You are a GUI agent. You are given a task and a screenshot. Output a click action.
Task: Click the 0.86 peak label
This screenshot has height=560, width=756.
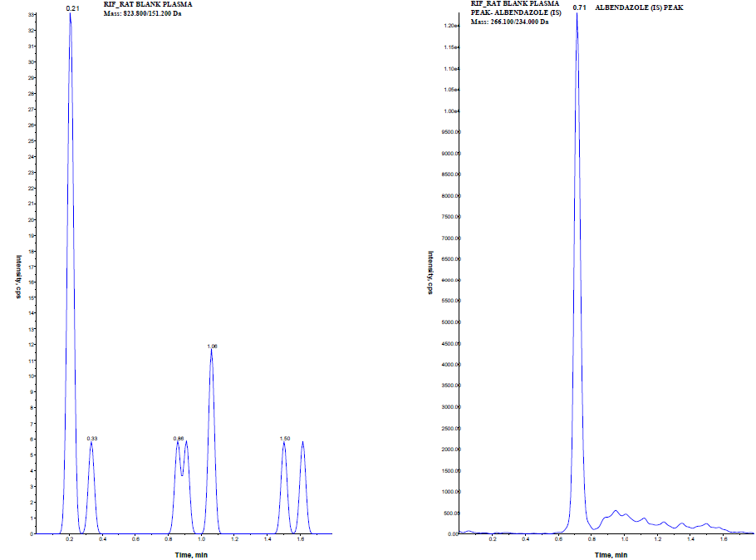(178, 438)
